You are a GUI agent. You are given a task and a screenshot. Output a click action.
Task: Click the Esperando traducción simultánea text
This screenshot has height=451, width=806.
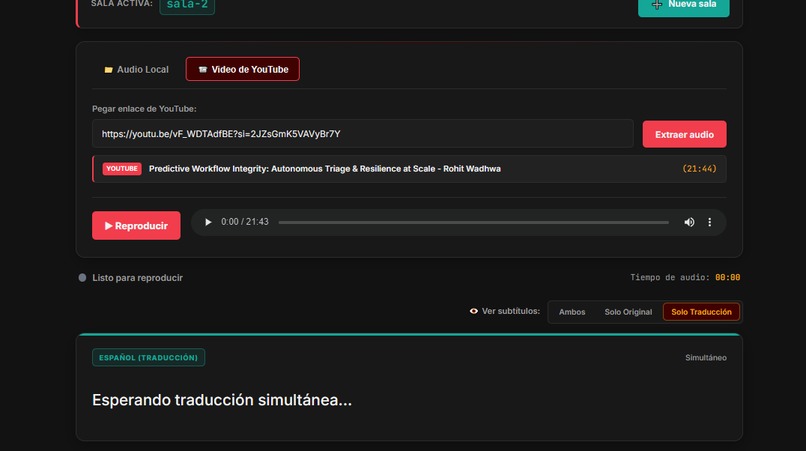pyautogui.click(x=222, y=400)
